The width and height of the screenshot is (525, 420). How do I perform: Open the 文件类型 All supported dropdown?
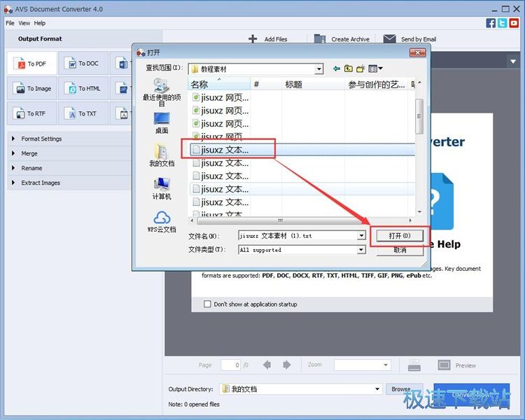pyautogui.click(x=361, y=250)
